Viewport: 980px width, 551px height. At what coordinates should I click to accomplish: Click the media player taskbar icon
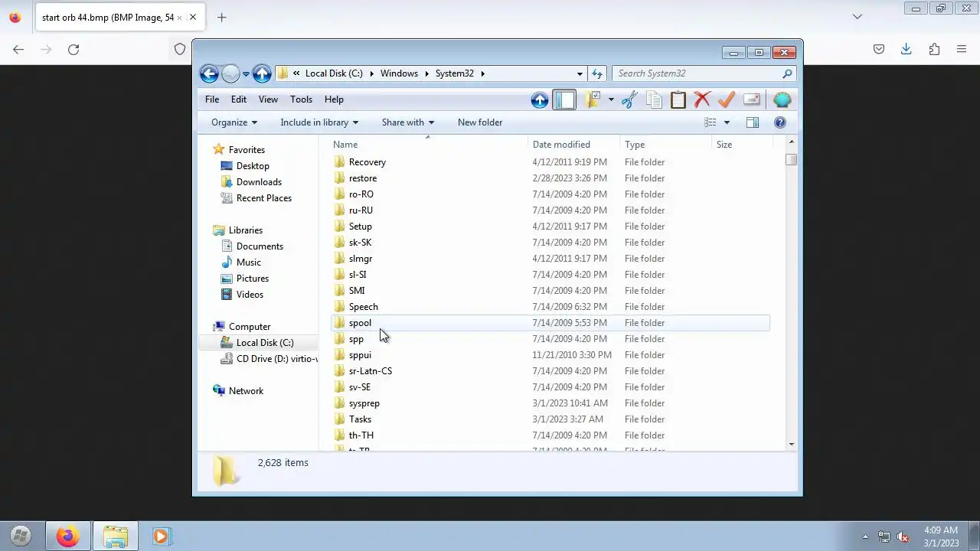tap(161, 536)
